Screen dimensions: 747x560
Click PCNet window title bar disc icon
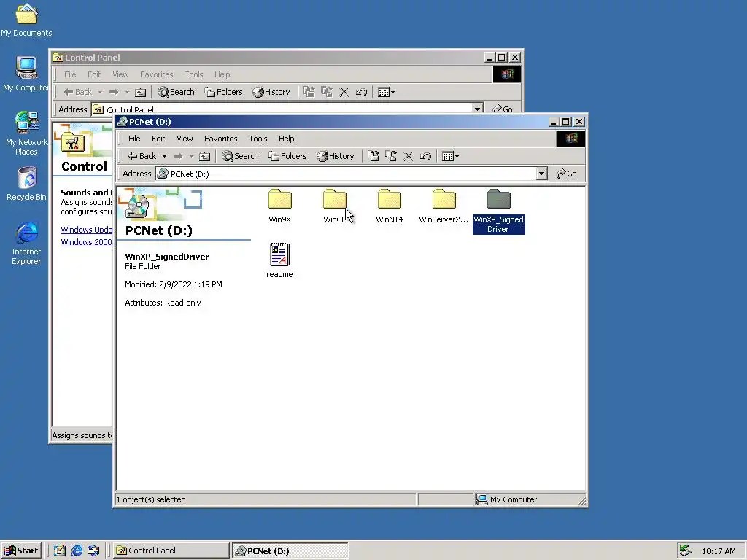[x=123, y=122]
